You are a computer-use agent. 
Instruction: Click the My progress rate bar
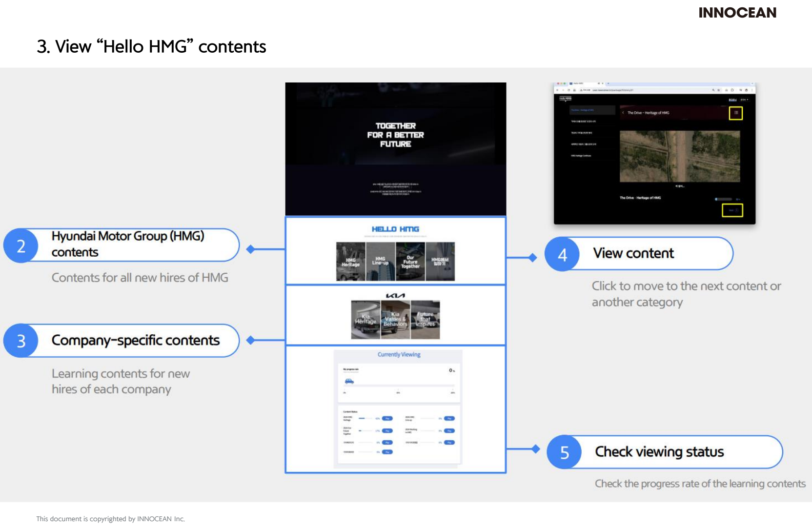pyautogui.click(x=399, y=386)
